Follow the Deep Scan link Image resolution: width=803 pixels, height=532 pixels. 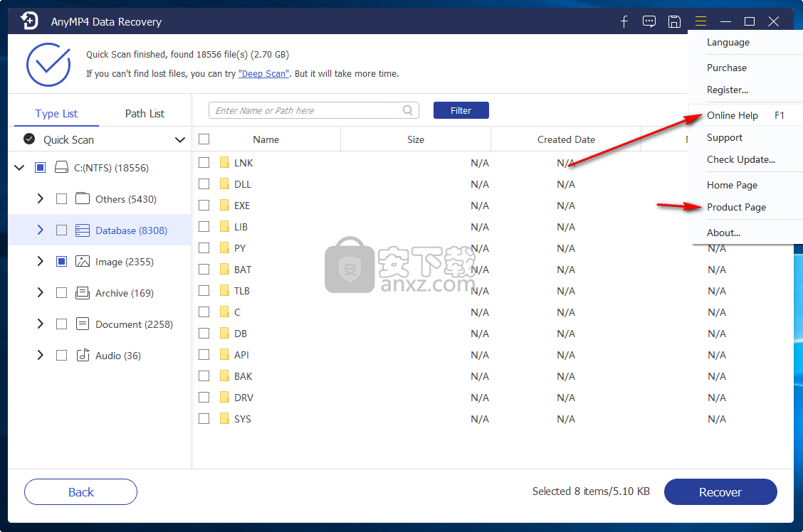263,74
